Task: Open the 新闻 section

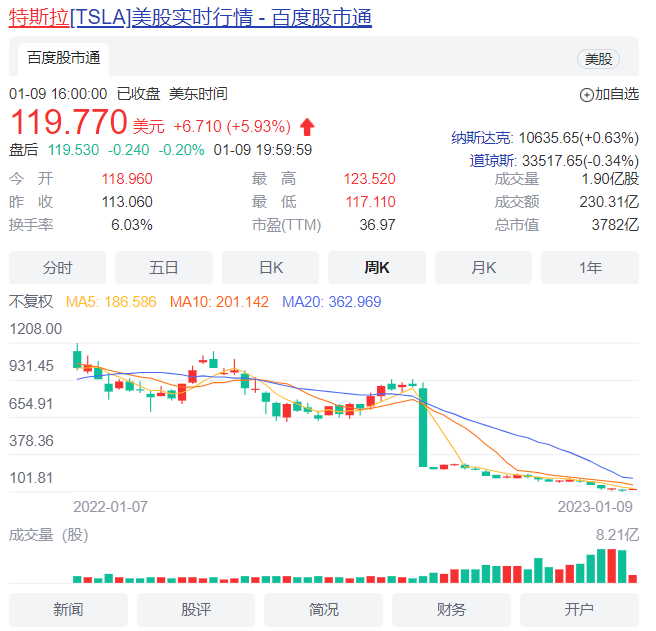Action: pyautogui.click(x=68, y=609)
